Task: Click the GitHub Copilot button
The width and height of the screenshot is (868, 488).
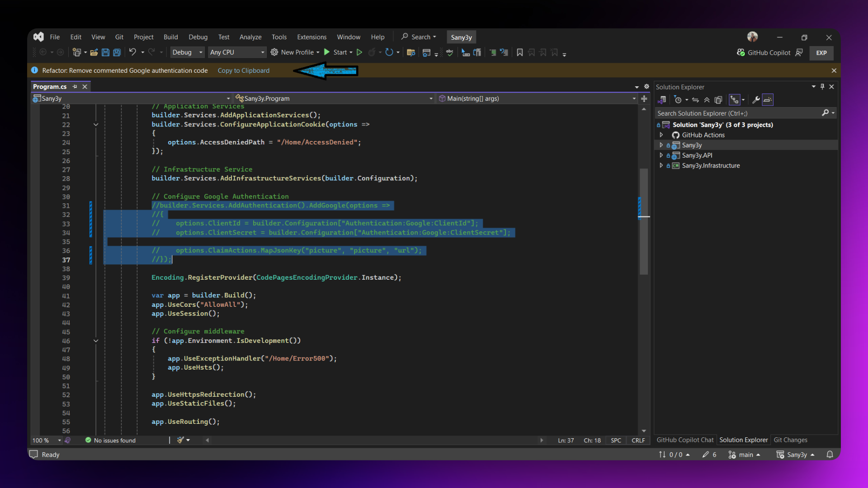Action: point(764,52)
